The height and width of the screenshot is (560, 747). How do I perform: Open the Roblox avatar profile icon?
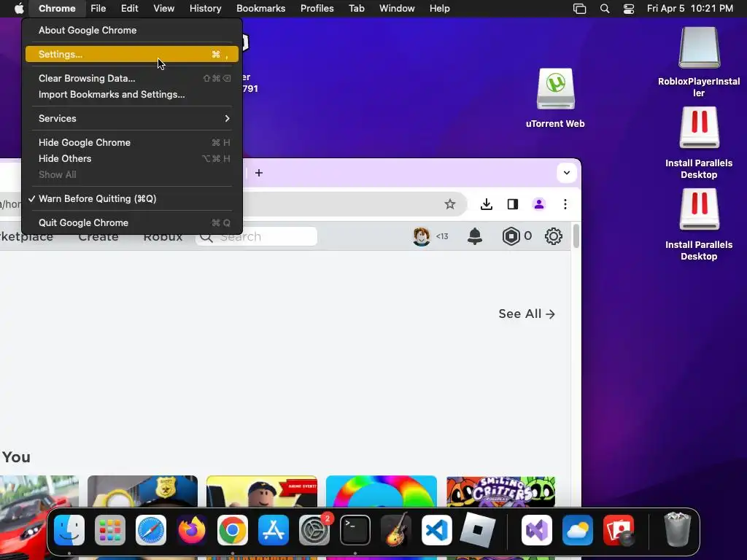point(422,236)
